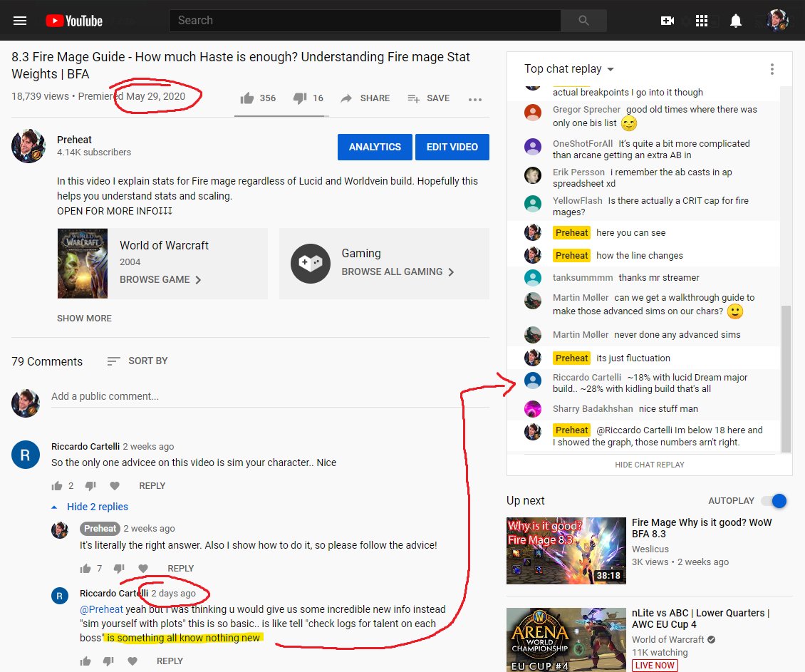Click the Preheat badge 'its just fluctuation'
This screenshot has width=805, height=672.
click(x=572, y=358)
